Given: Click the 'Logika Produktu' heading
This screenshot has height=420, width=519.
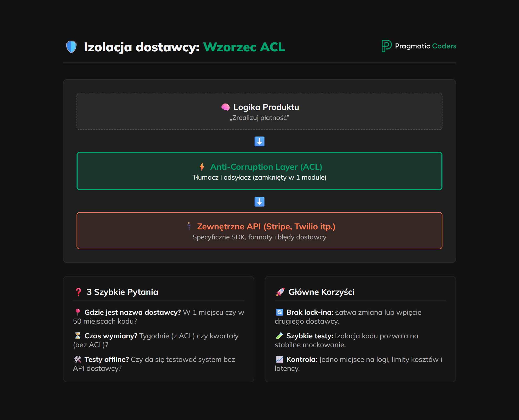Looking at the screenshot, I should [x=266, y=107].
